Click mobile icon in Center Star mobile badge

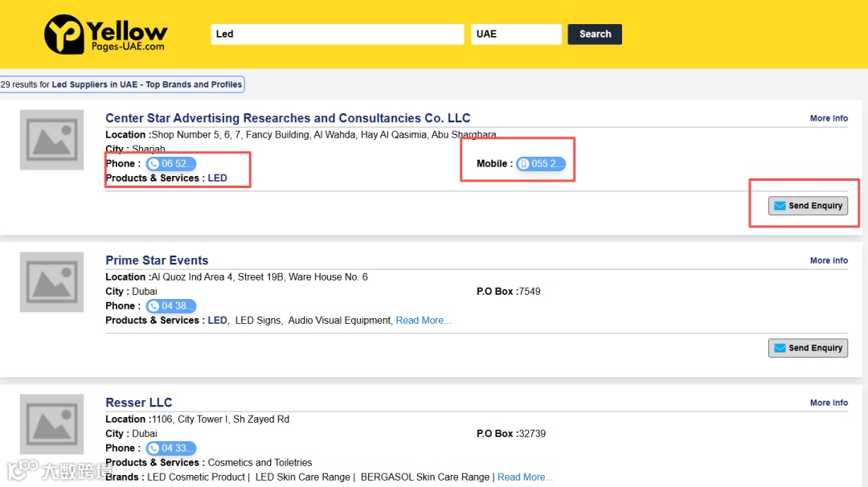coord(524,164)
